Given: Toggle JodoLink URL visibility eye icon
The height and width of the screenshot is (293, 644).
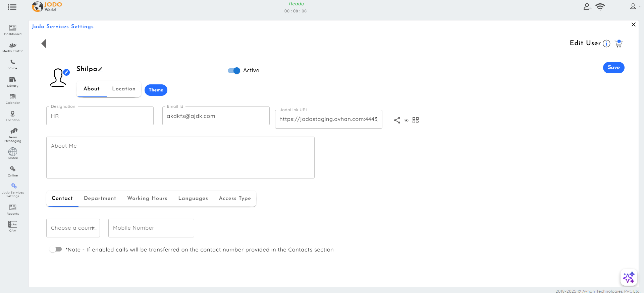Looking at the screenshot, I should [x=406, y=121].
